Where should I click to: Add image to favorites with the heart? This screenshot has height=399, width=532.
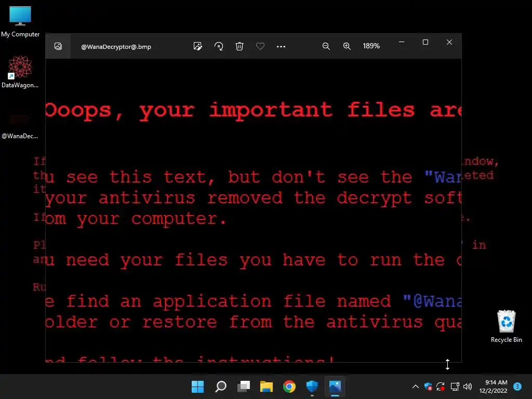pyautogui.click(x=260, y=46)
